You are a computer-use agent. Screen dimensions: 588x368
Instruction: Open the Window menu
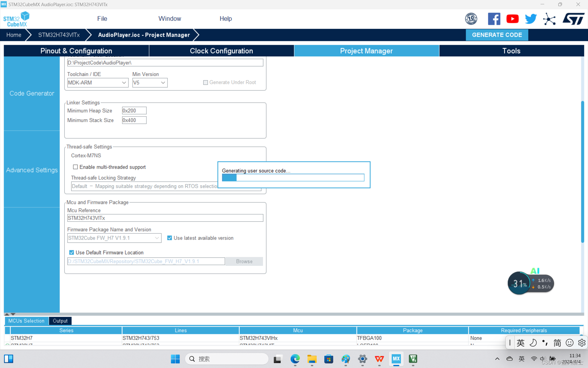click(x=170, y=19)
